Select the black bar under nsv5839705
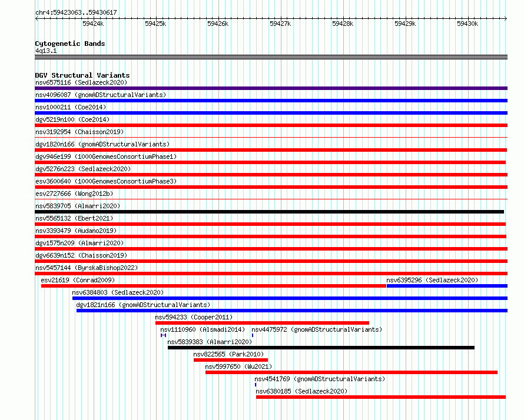 269,212
